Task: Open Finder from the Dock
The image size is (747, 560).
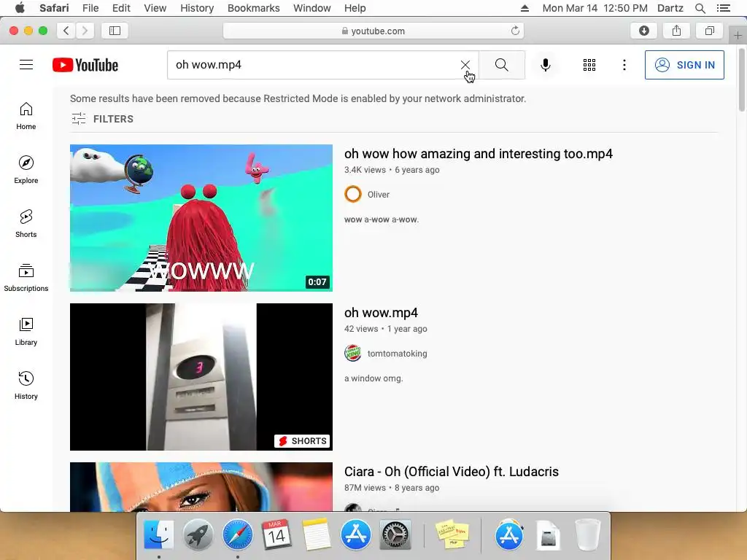Action: (x=158, y=534)
